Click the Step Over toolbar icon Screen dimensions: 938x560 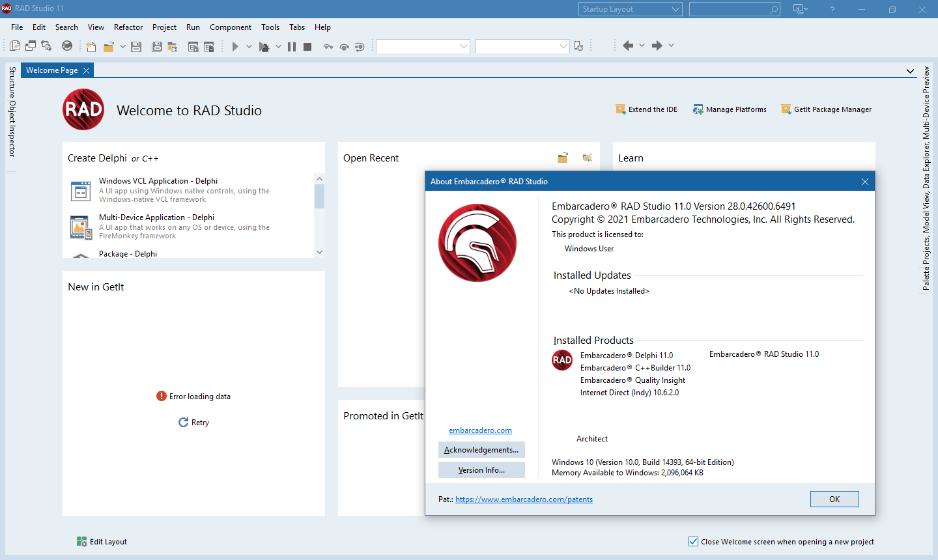(x=344, y=46)
